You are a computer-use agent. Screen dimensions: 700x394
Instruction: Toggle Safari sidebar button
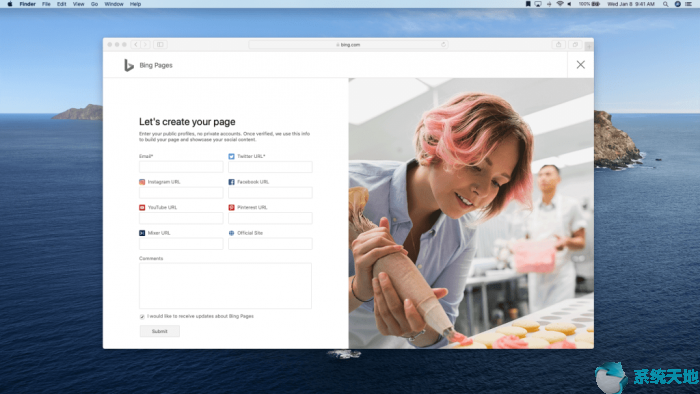click(x=160, y=45)
